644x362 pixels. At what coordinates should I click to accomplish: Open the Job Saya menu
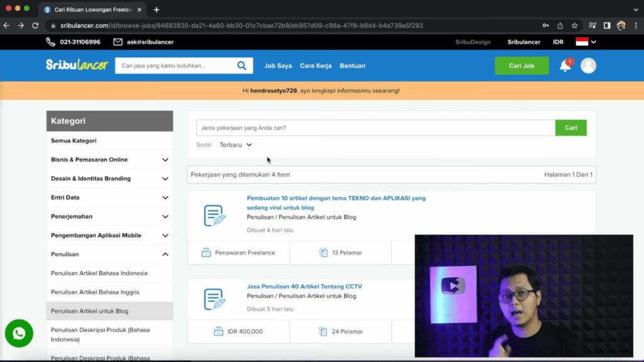(x=278, y=65)
